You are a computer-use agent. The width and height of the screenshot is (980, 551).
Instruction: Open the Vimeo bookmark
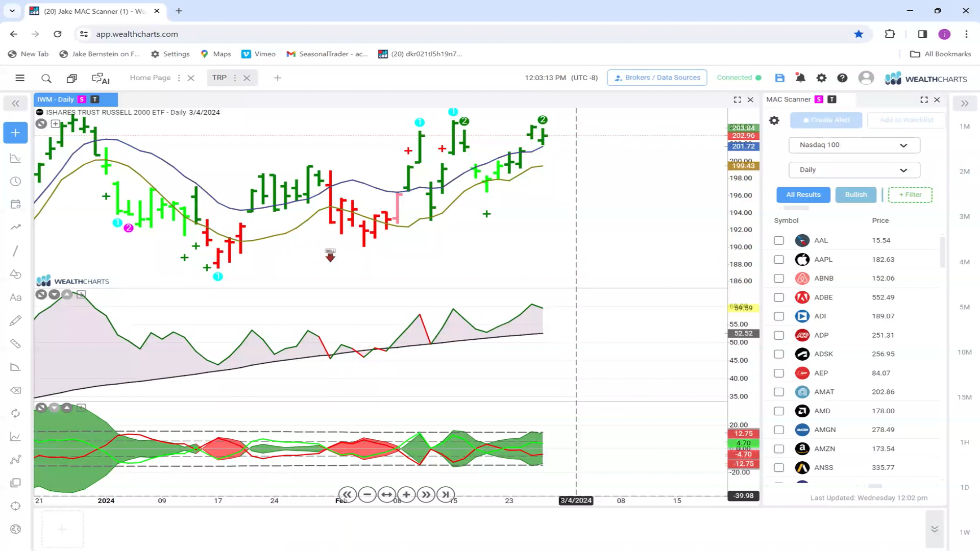[258, 54]
